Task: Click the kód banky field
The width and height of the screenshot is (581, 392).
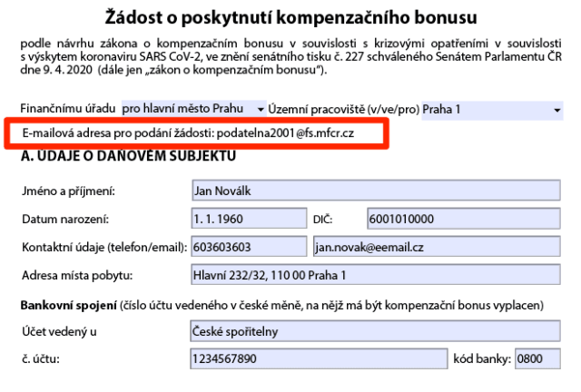Action: coord(537,358)
